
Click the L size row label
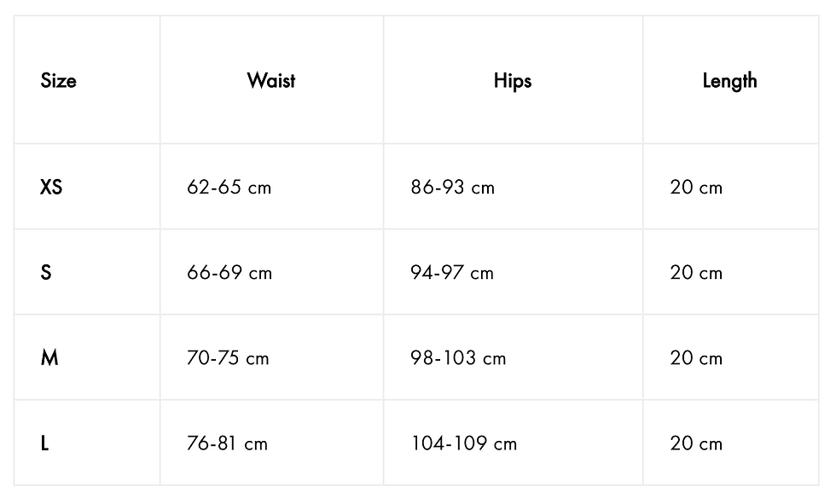coord(45,443)
